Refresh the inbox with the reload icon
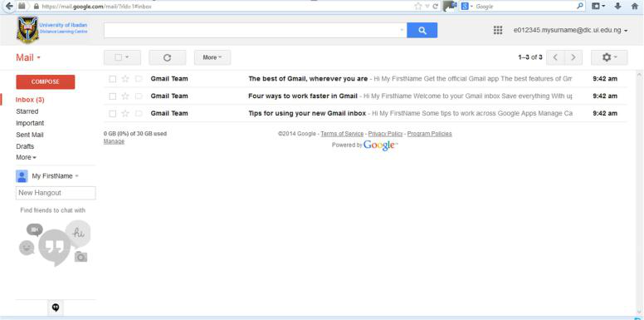Viewport: 644px width, 320px height. (167, 57)
